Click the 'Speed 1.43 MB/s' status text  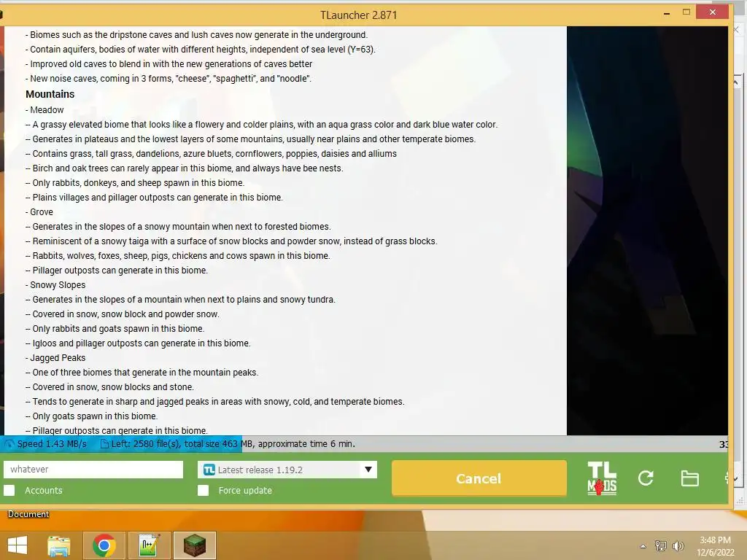[52, 444]
